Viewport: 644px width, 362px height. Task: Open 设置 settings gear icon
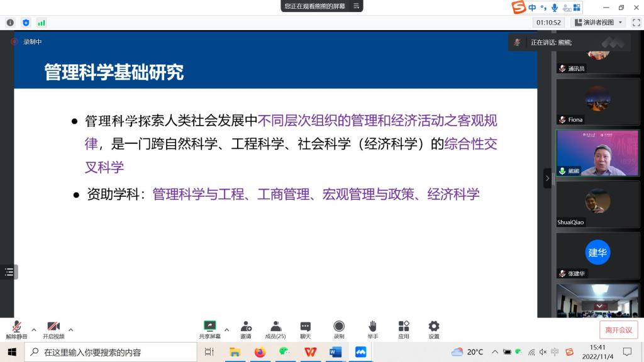[x=434, y=326]
